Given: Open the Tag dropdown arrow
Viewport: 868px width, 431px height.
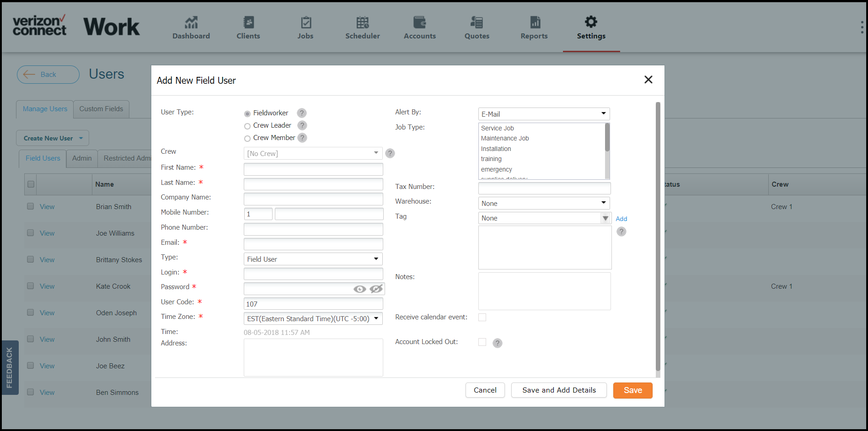Looking at the screenshot, I should [x=605, y=218].
